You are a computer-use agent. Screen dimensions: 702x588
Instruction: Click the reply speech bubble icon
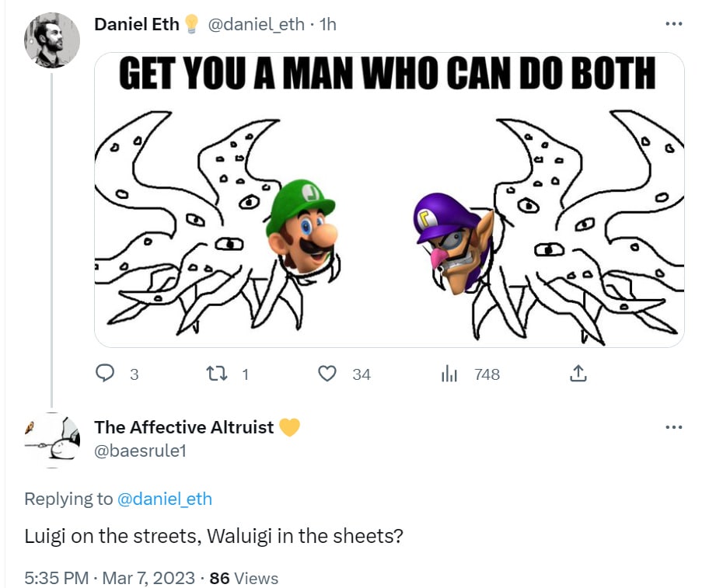tap(105, 373)
